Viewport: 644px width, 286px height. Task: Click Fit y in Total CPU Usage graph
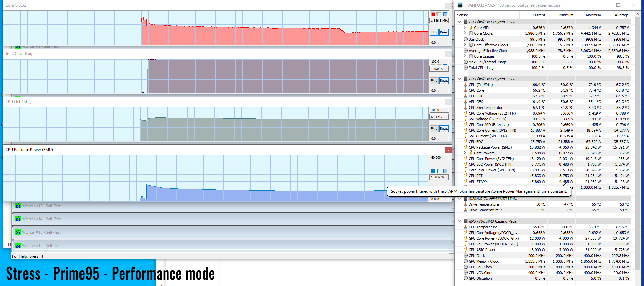(x=434, y=81)
